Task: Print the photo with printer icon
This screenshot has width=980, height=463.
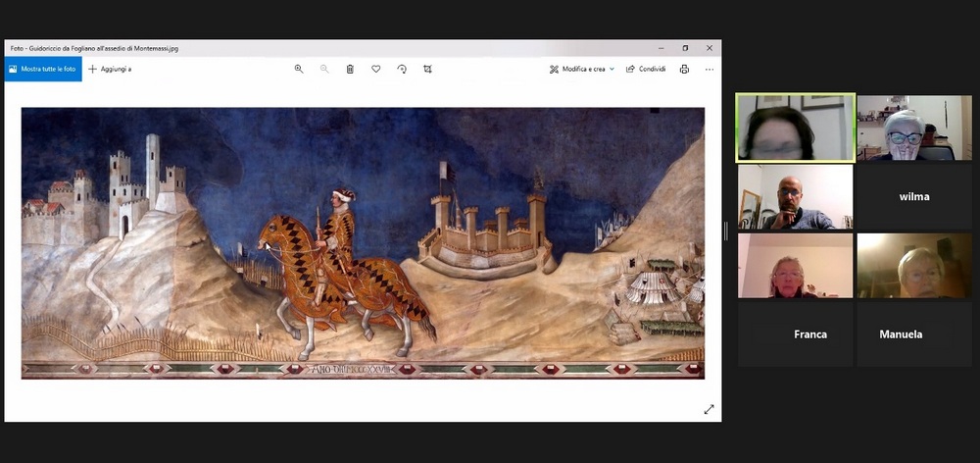Action: coord(684,69)
